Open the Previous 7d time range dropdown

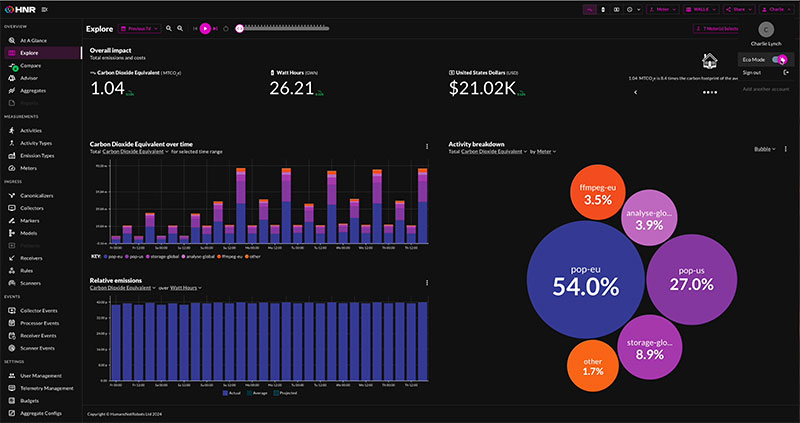point(138,29)
